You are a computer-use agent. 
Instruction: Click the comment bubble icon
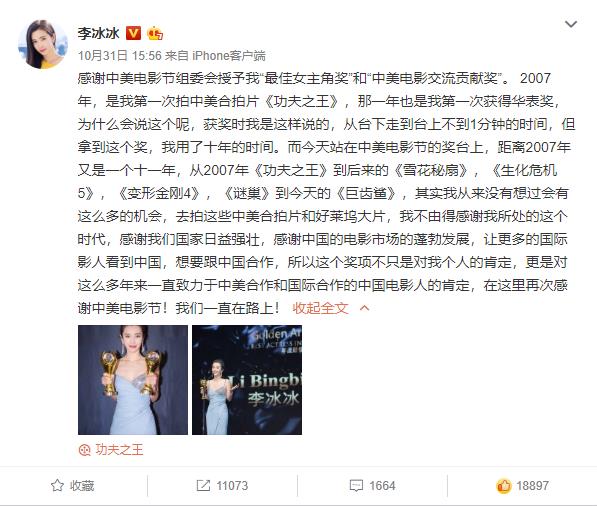(x=356, y=485)
